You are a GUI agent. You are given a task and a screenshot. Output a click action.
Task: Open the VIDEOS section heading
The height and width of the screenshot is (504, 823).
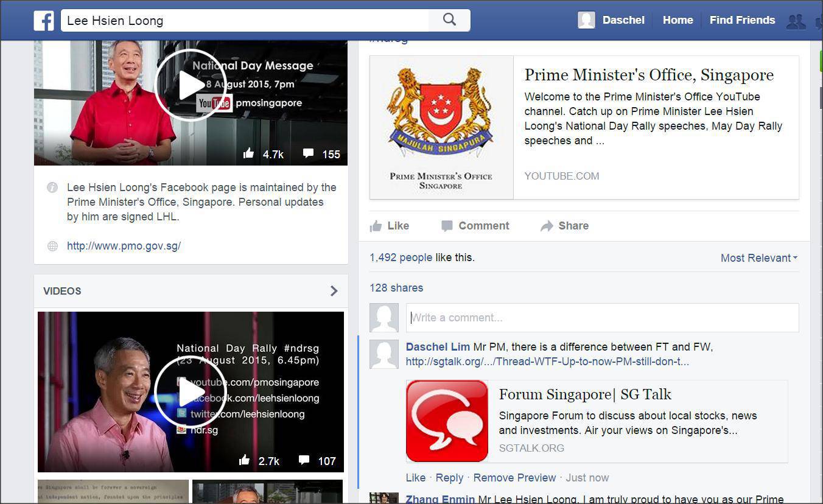[x=62, y=291]
